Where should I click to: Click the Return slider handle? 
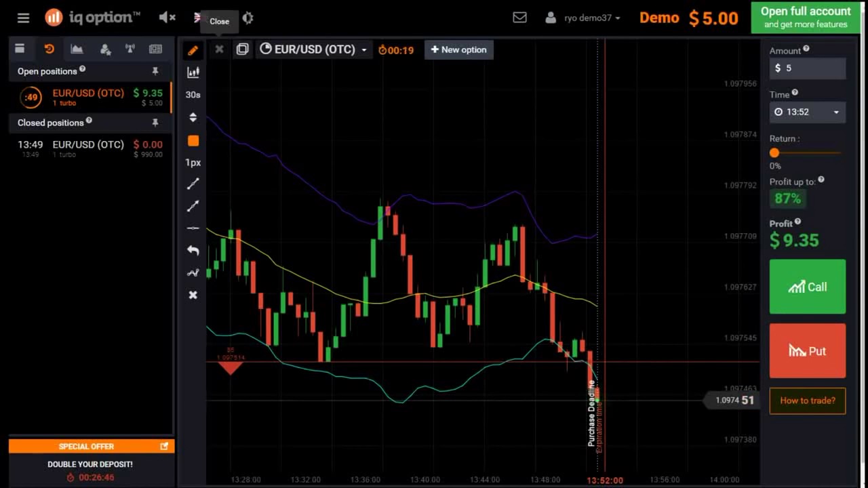click(774, 153)
